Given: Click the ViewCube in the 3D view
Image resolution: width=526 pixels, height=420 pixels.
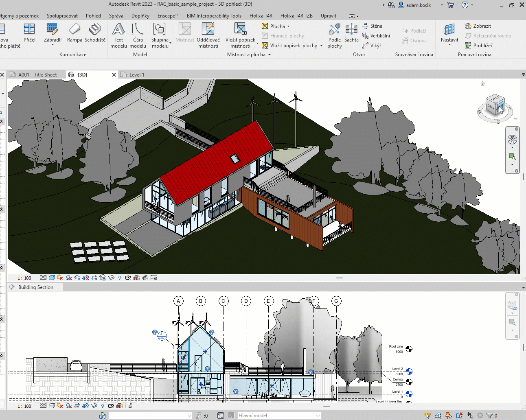Looking at the screenshot, I should coord(495,105).
